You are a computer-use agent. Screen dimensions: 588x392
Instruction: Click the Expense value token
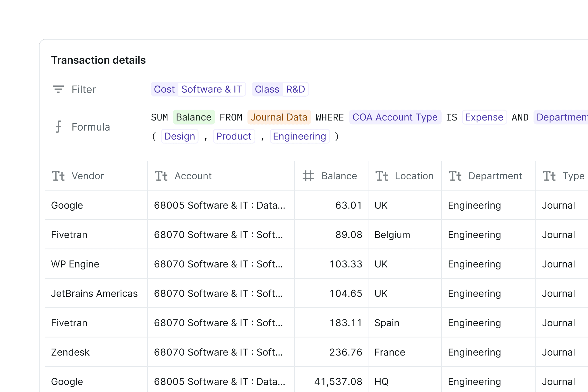[484, 117]
